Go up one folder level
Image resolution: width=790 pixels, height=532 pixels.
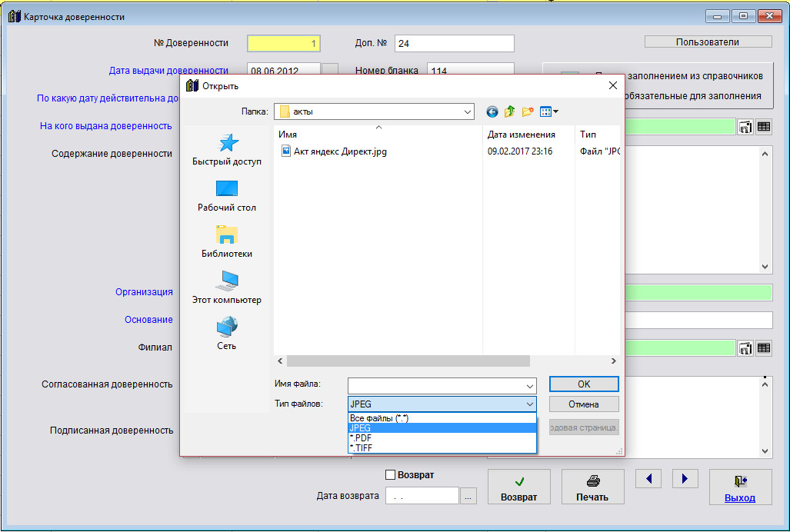point(509,111)
